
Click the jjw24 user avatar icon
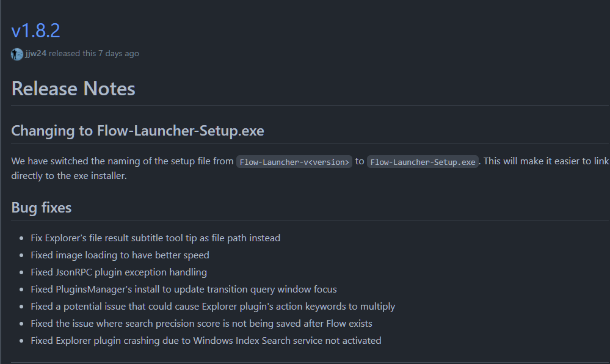pyautogui.click(x=17, y=54)
